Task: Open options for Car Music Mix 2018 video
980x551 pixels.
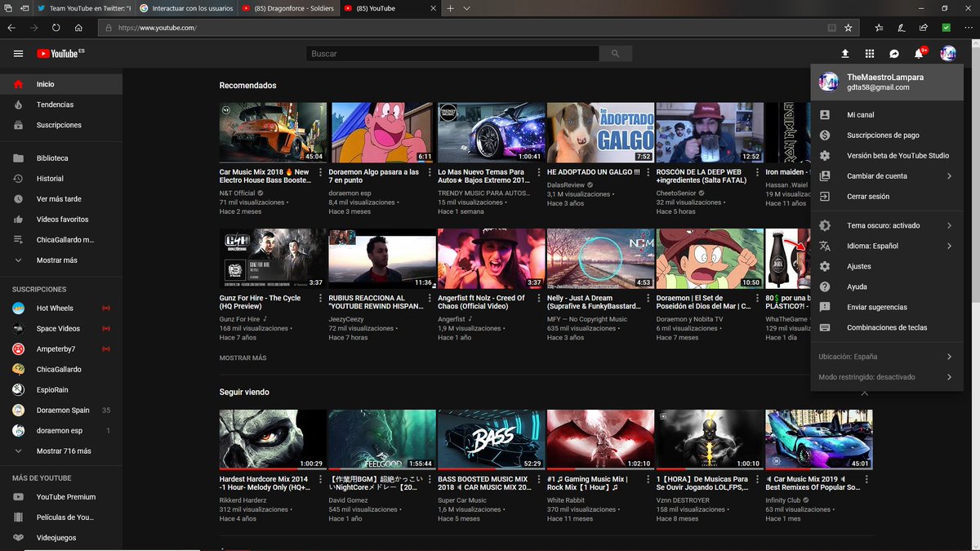Action: (x=320, y=173)
